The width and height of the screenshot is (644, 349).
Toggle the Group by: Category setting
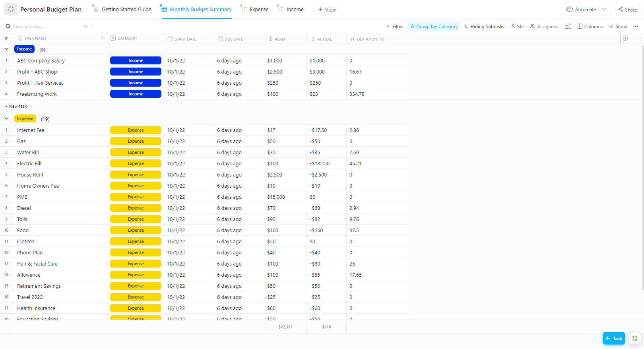(x=433, y=26)
